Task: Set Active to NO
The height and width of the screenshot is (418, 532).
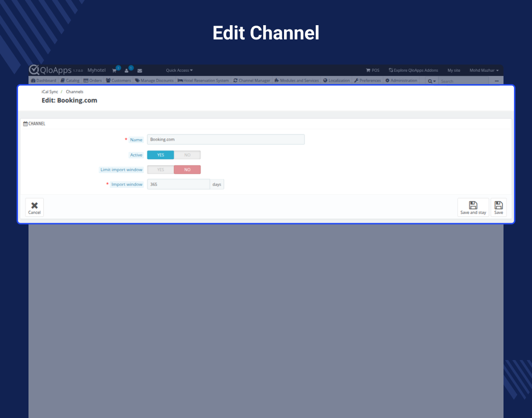Action: click(187, 155)
